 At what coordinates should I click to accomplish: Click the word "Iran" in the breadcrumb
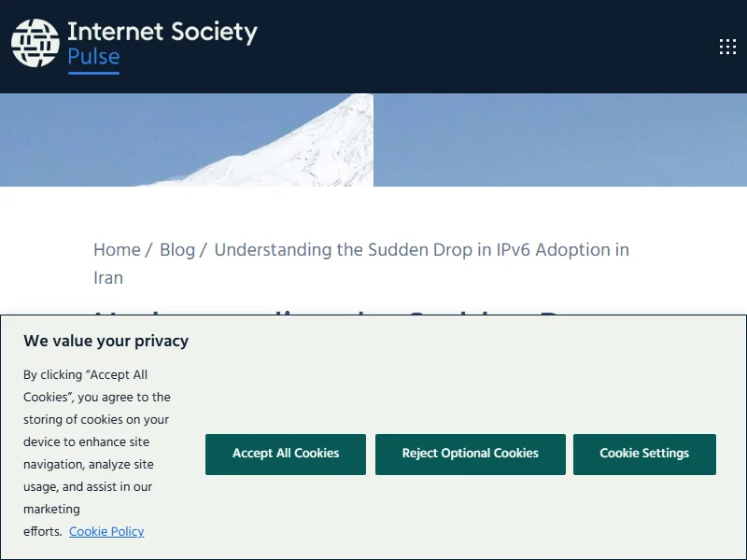click(x=108, y=277)
